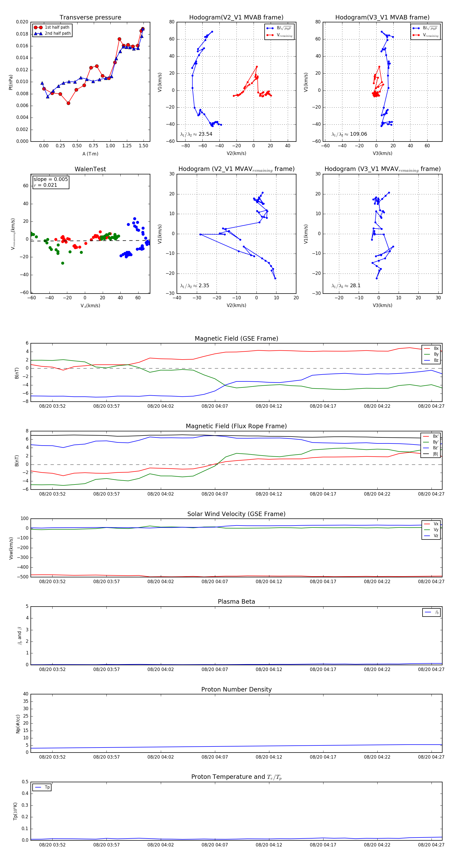473x868 pixels.
Task: Select 'Tp' legend entry in temperature plot
Action: pos(42,787)
